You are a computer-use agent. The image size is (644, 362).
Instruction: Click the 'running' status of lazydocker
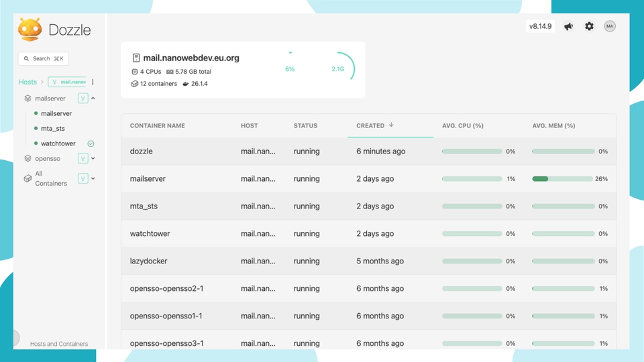(x=307, y=261)
